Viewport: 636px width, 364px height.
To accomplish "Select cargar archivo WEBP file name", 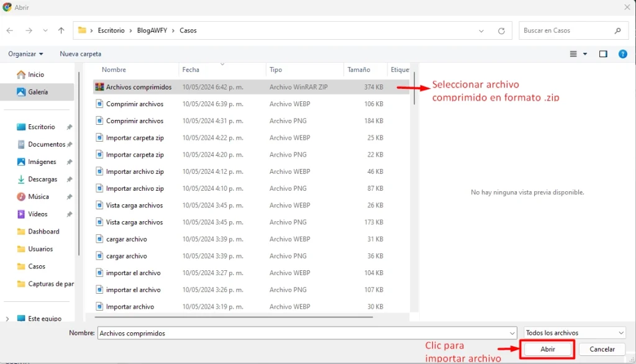I will click(x=127, y=239).
